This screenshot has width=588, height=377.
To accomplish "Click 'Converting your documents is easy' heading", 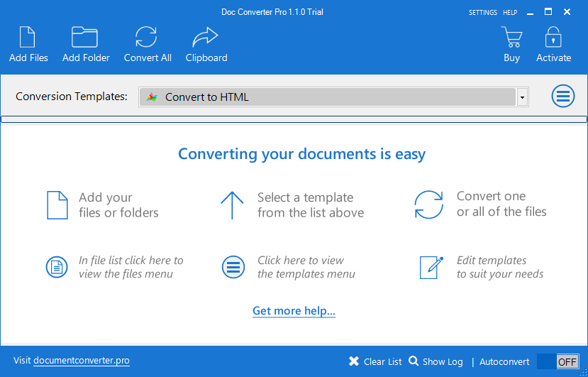I will pyautogui.click(x=302, y=154).
